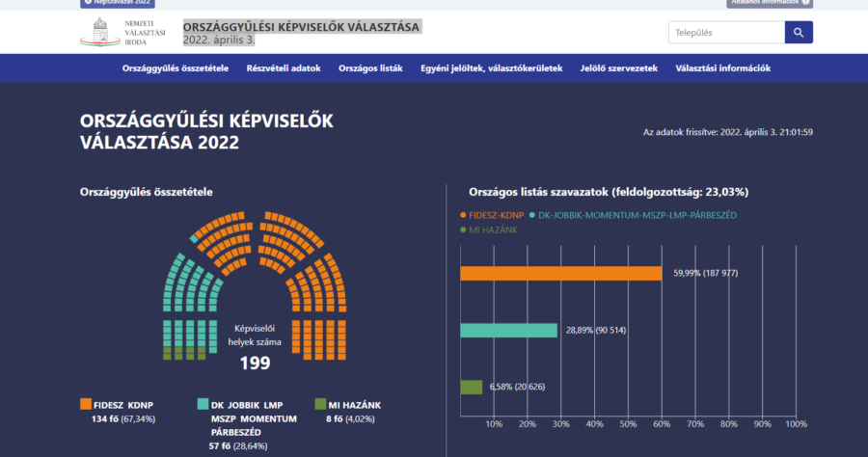View Választási információk menu
The height and width of the screenshot is (457, 868).
click(x=723, y=68)
